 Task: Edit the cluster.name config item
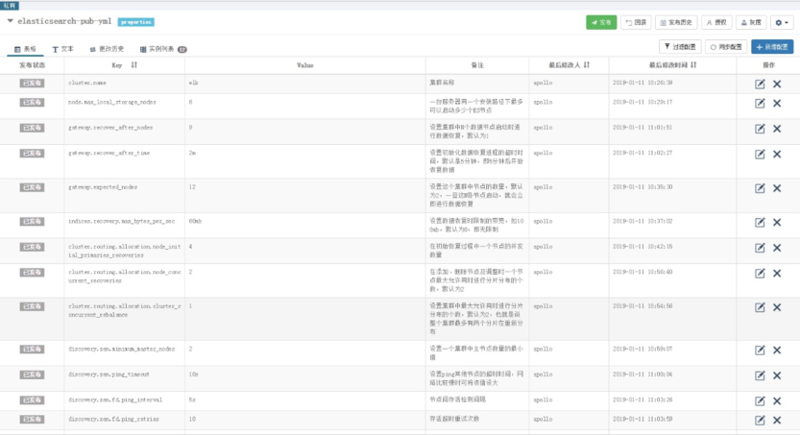[760, 84]
